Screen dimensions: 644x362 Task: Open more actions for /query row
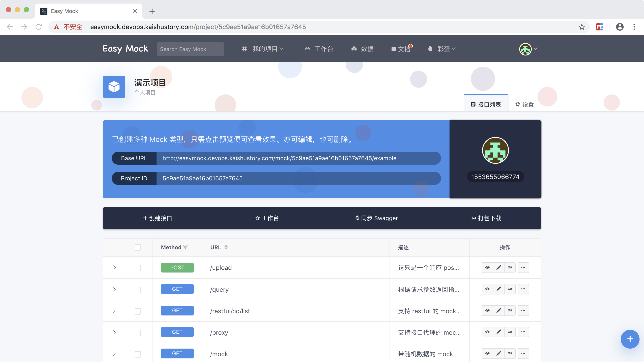[523, 289]
